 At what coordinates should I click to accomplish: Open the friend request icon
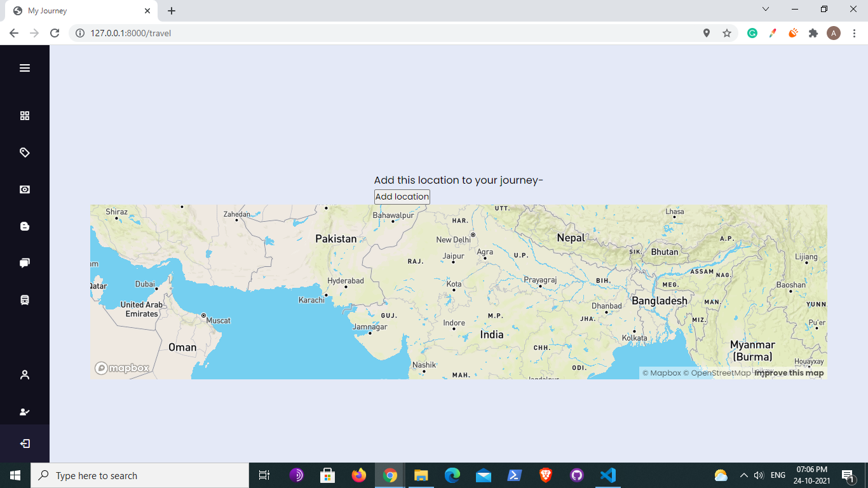tap(24, 411)
